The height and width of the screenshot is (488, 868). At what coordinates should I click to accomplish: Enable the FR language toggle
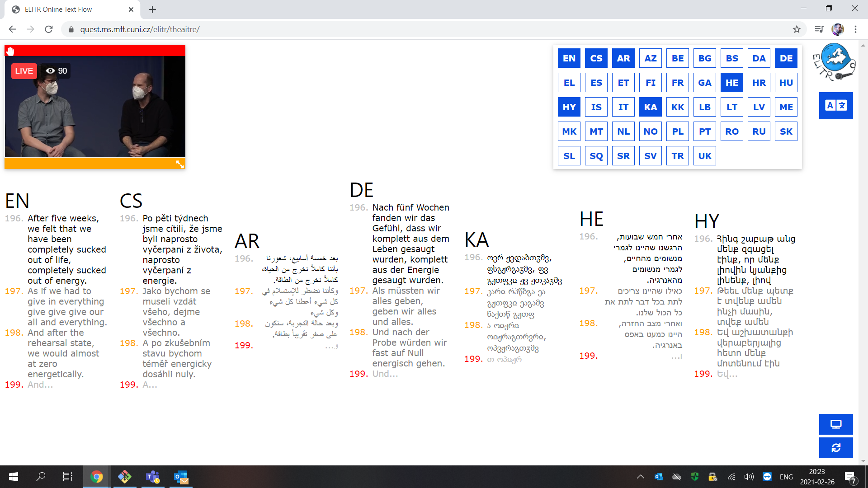coord(677,83)
